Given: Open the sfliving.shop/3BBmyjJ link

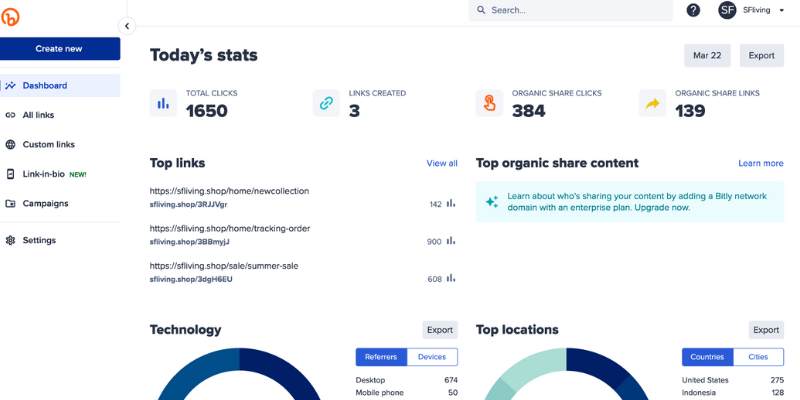Looking at the screenshot, I should click(x=189, y=242).
